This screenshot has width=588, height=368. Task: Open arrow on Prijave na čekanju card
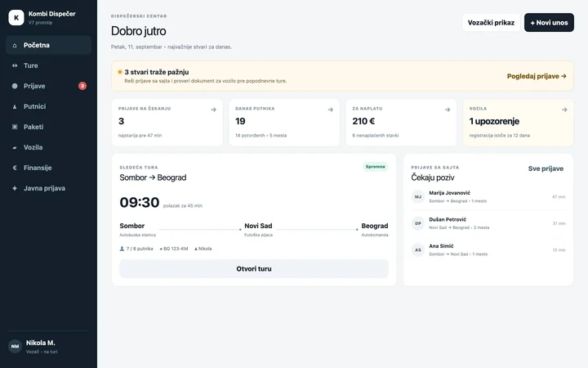213,110
